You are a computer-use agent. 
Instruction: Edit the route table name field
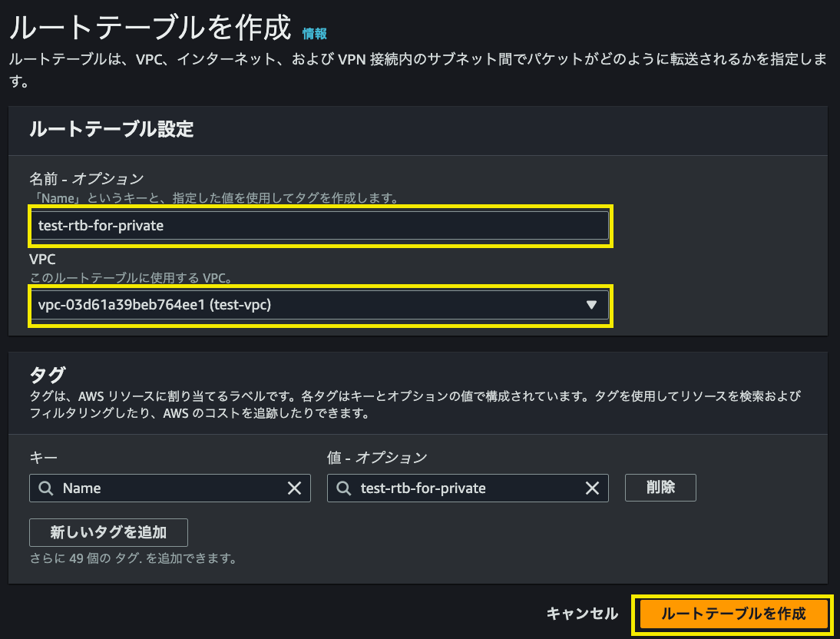320,226
